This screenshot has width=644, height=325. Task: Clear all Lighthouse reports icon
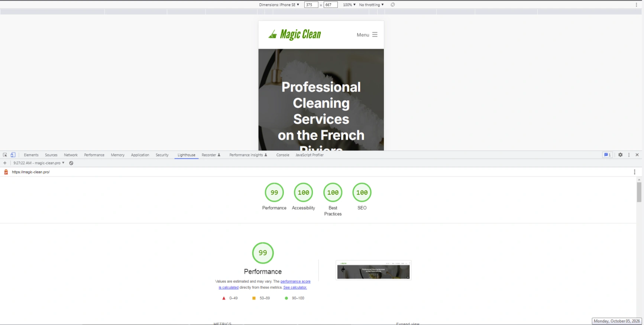click(71, 163)
